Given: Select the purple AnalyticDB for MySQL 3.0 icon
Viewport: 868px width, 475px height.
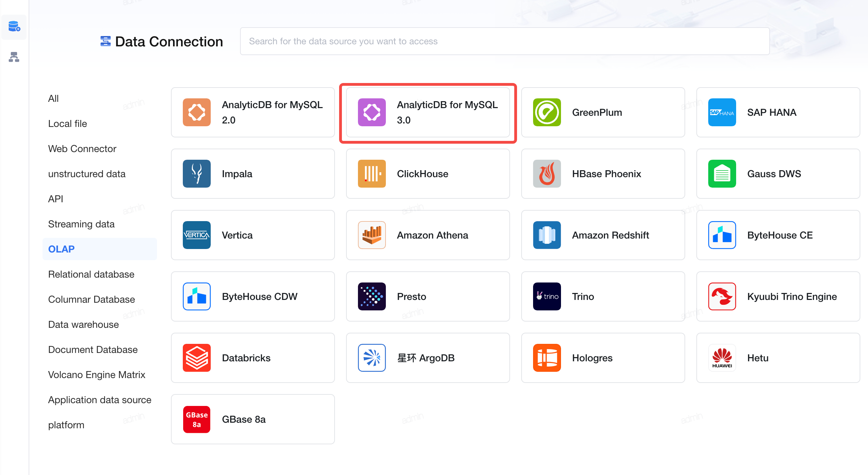Looking at the screenshot, I should [x=372, y=112].
